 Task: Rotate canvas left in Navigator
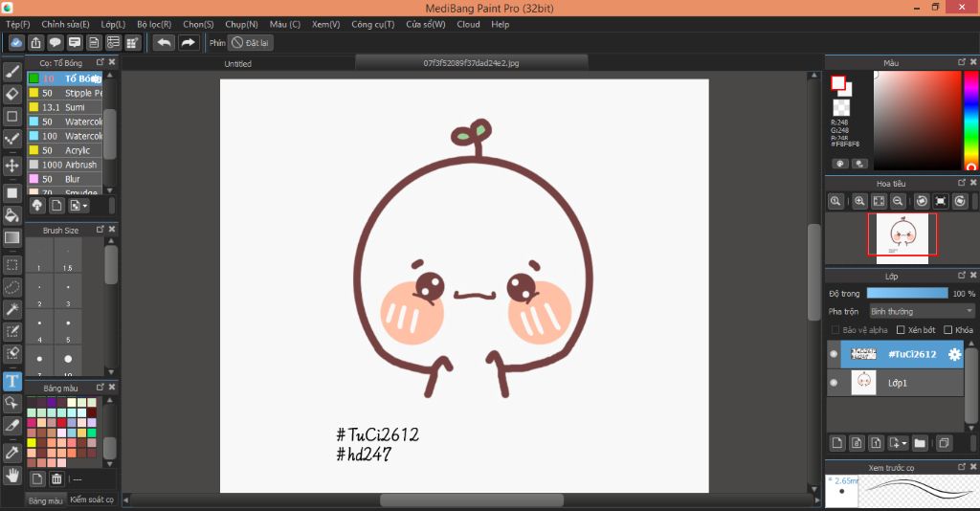click(x=922, y=201)
